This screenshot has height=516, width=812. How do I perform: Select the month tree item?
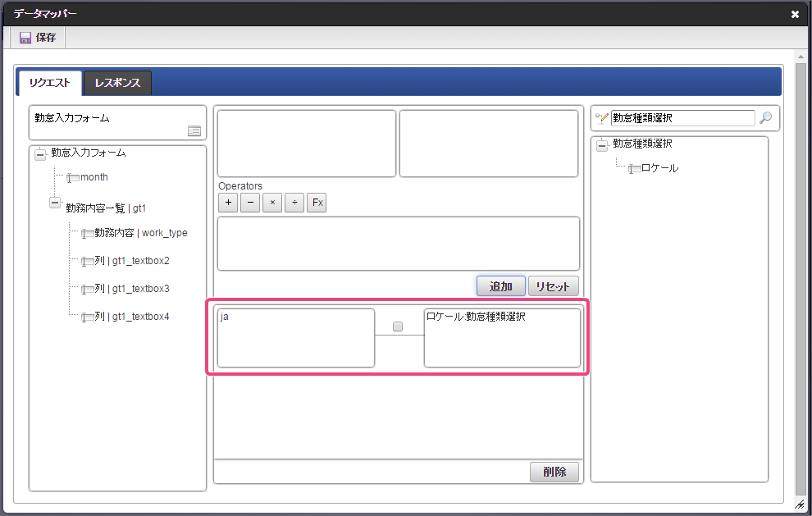[x=94, y=177]
